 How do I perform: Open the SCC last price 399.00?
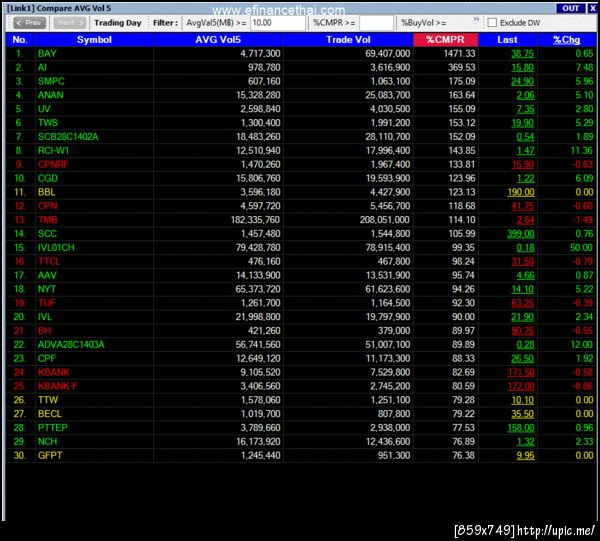point(521,233)
